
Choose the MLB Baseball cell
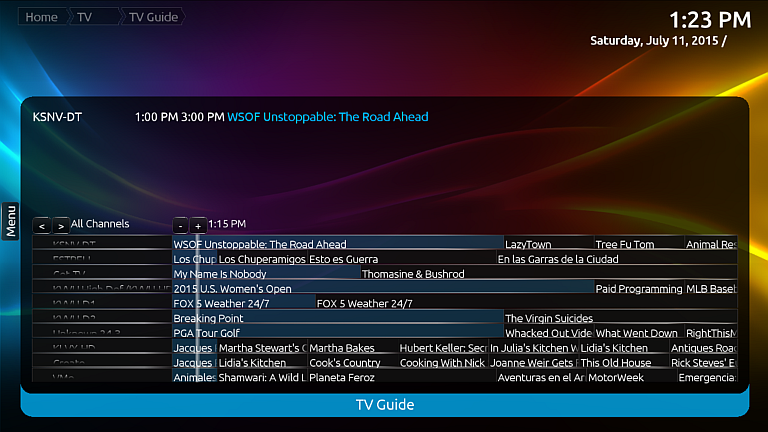click(x=711, y=288)
